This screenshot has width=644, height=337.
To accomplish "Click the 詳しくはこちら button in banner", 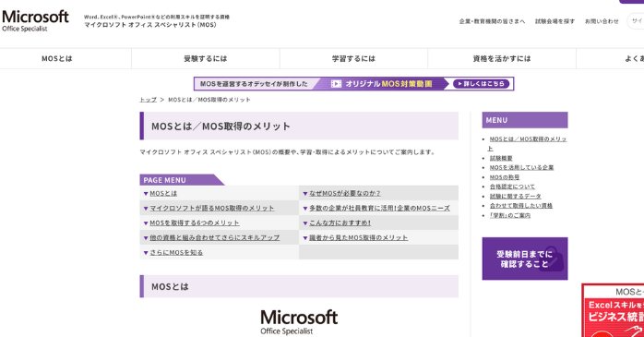I will tap(482, 84).
